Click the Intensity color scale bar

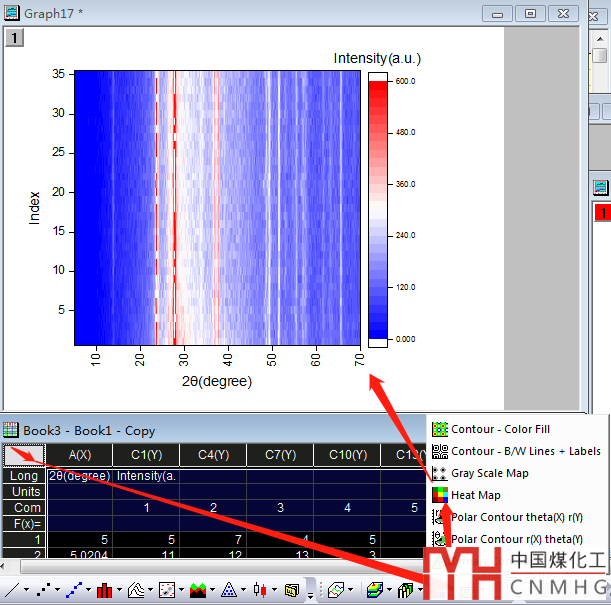(x=377, y=209)
